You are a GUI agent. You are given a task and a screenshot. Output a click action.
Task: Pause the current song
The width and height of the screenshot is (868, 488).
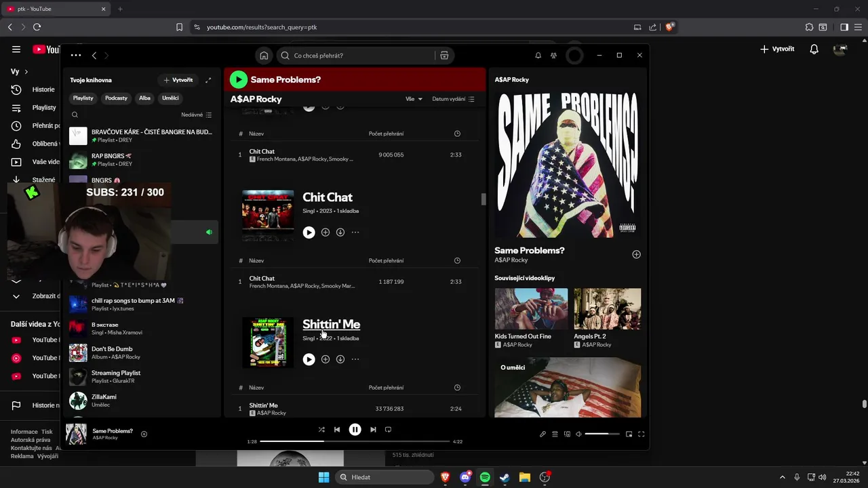point(355,430)
